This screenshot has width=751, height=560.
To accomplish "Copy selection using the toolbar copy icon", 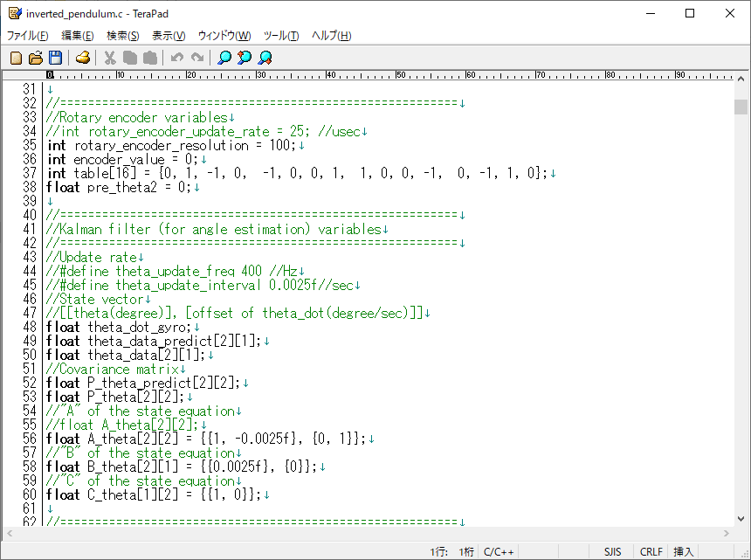I will click(x=130, y=58).
